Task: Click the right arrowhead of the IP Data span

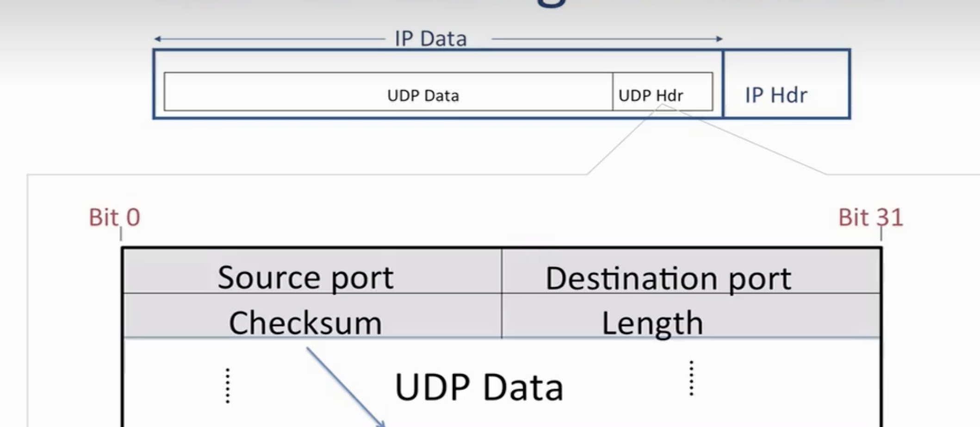Action: pos(719,39)
